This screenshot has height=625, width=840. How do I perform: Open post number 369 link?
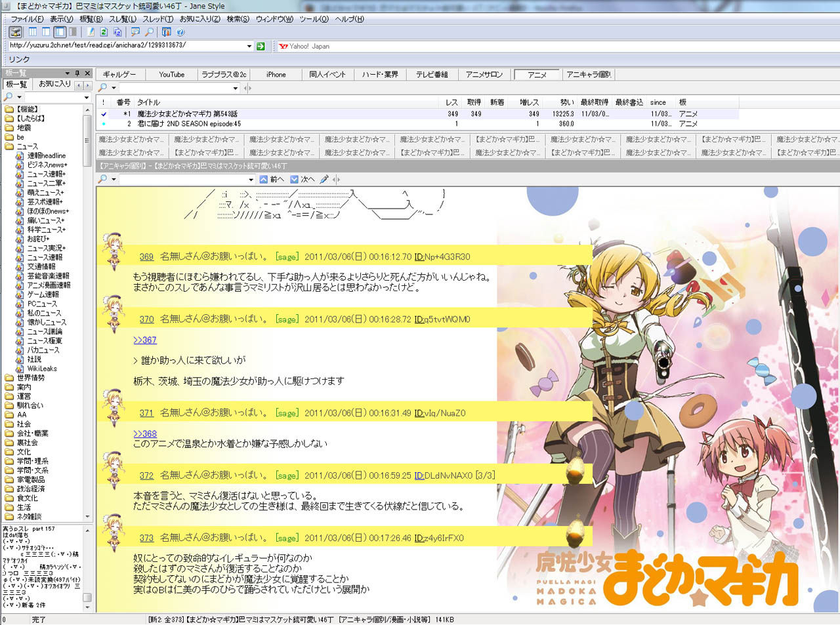146,257
